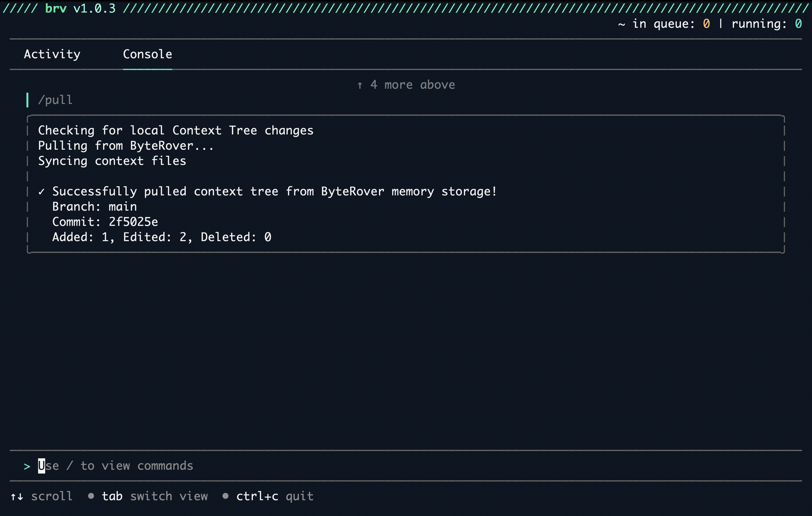Click the green bar beside /pull
This screenshot has width=812, height=516.
[x=27, y=100]
